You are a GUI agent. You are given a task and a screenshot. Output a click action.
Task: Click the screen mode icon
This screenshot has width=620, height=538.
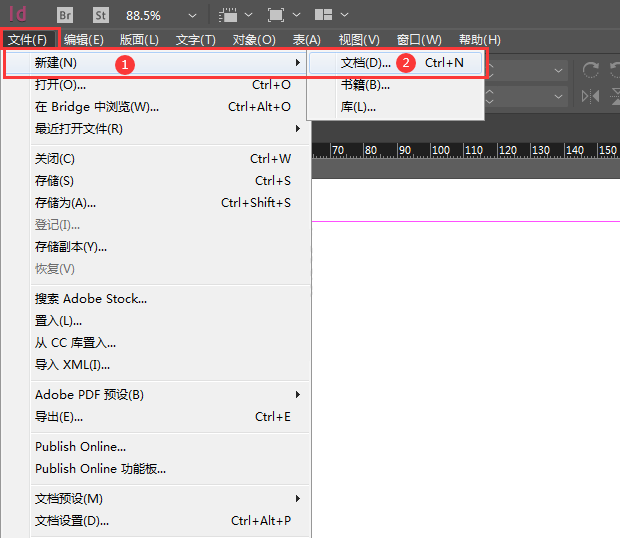[276, 15]
